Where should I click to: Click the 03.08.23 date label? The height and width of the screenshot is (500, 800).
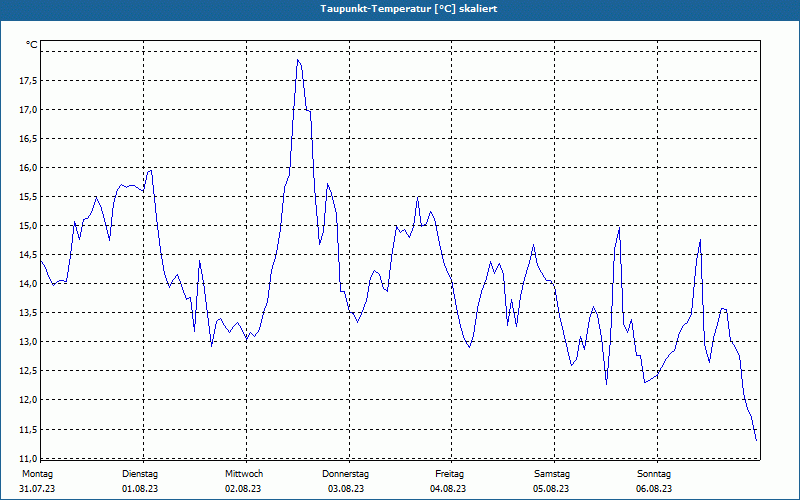(x=346, y=489)
